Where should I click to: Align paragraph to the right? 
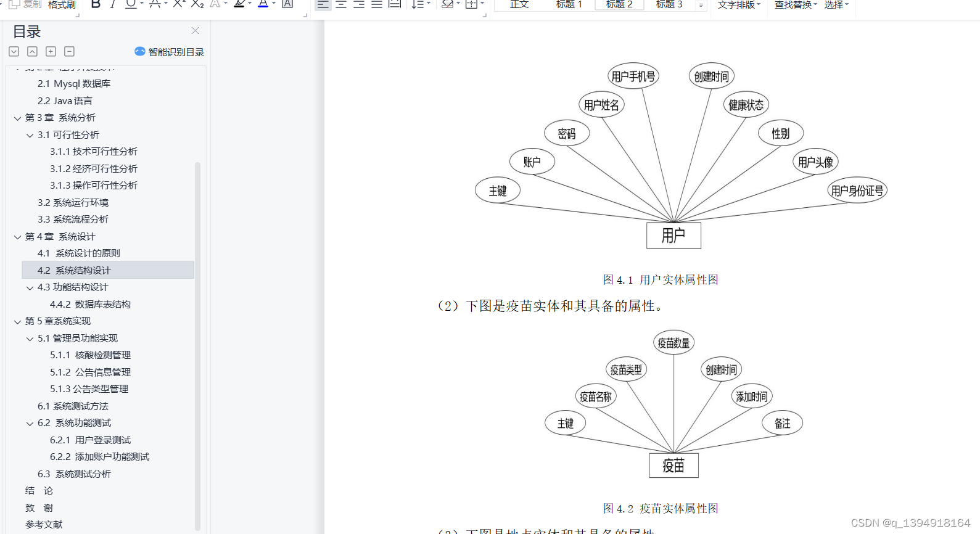359,4
